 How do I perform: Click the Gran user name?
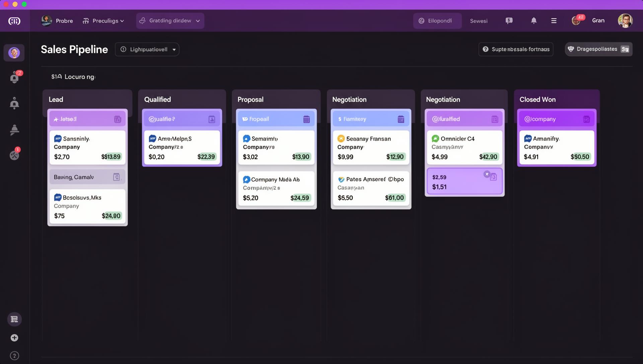point(598,20)
